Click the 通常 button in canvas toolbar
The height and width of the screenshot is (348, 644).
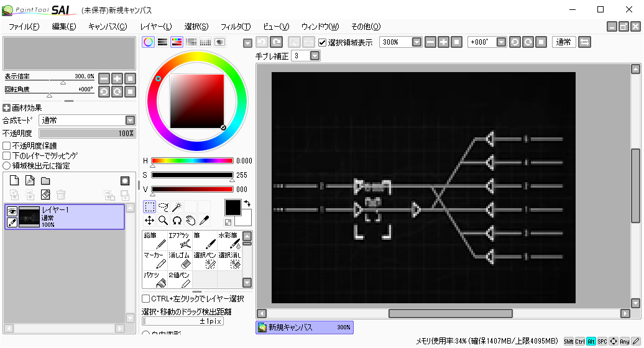(x=563, y=42)
